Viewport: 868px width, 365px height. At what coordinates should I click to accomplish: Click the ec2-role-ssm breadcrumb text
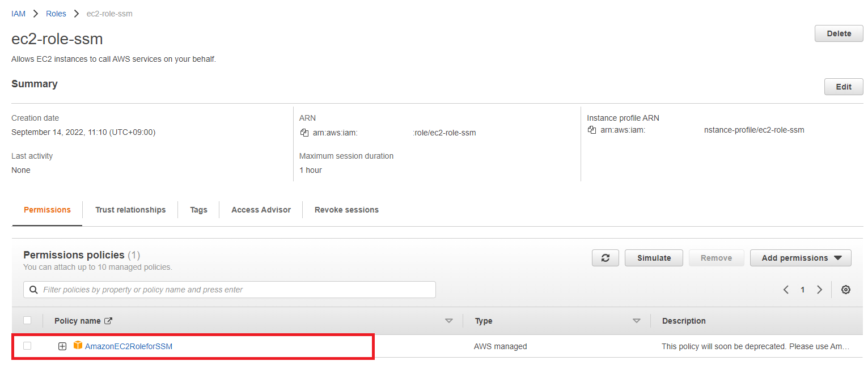(x=109, y=14)
